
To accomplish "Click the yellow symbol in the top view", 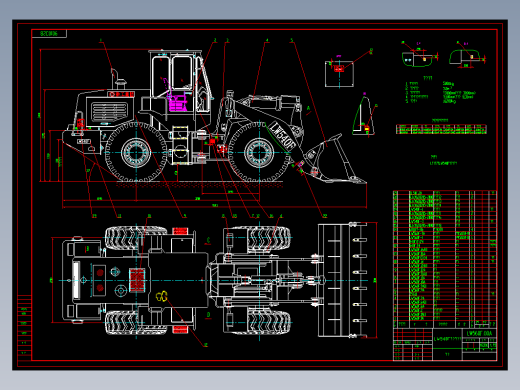I will pos(162,296).
